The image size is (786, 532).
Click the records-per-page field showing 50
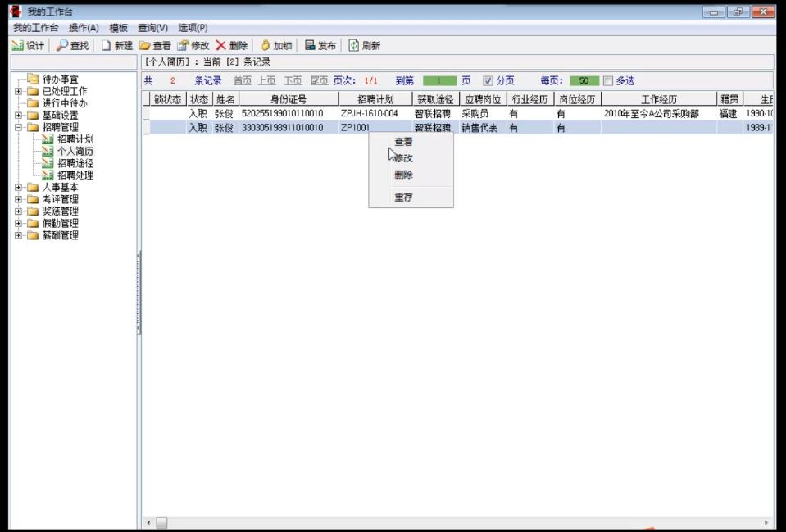584,80
